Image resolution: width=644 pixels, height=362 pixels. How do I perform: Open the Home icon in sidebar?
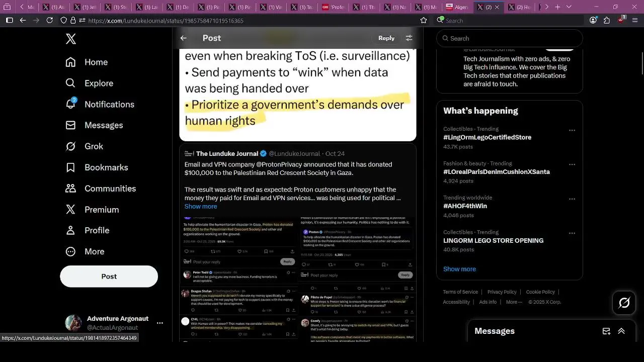pyautogui.click(x=71, y=62)
